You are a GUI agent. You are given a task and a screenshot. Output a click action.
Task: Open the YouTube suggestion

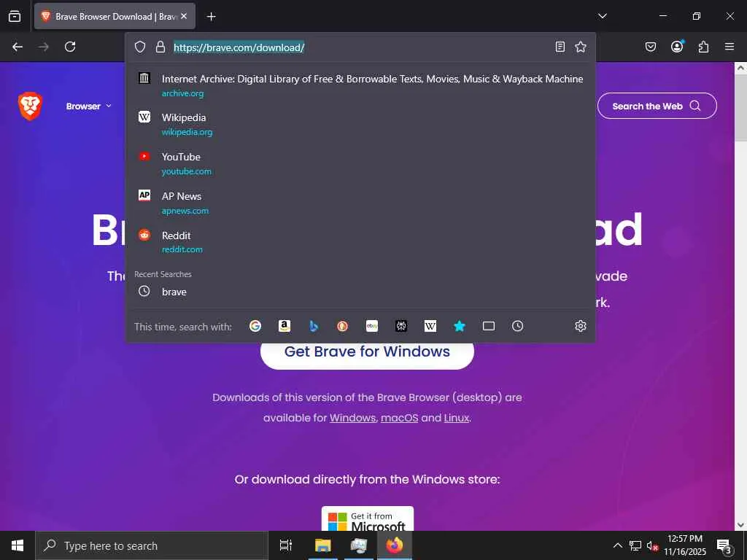(x=360, y=163)
